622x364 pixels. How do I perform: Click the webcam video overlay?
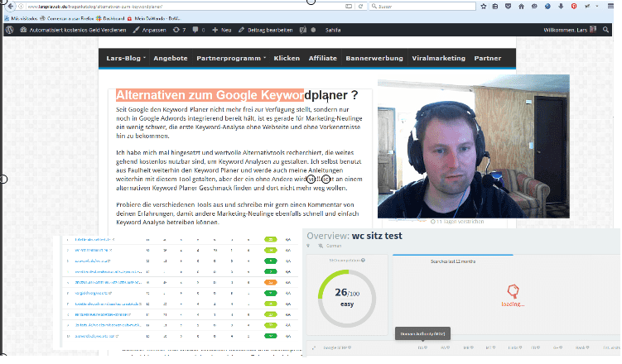coord(473,146)
